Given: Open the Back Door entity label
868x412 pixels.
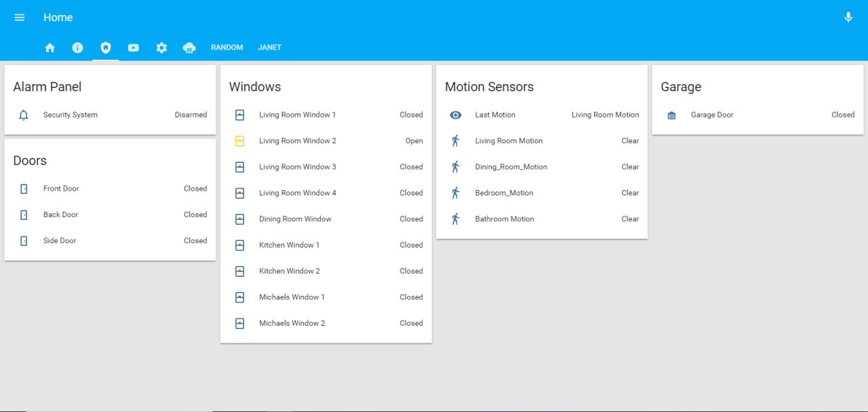Looking at the screenshot, I should [60, 214].
